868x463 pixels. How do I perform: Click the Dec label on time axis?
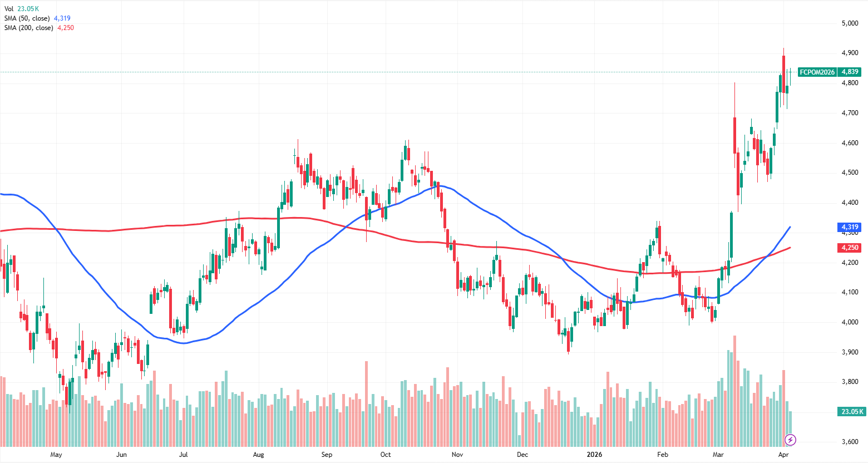tap(522, 455)
